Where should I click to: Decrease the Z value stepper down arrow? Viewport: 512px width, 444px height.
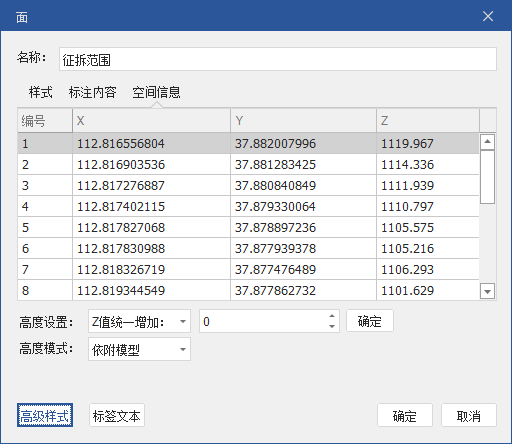click(x=332, y=326)
